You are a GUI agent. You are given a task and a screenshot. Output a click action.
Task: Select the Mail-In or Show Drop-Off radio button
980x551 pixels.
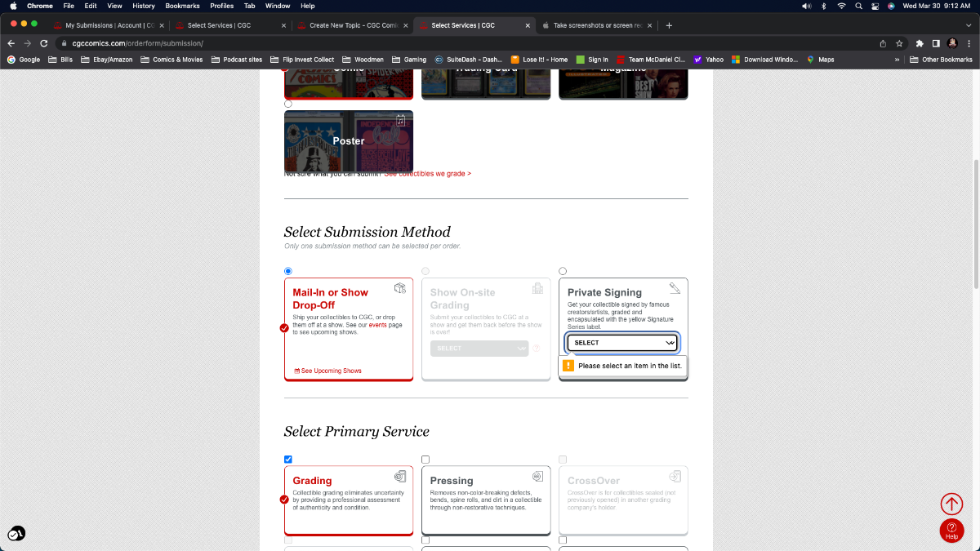(x=287, y=271)
